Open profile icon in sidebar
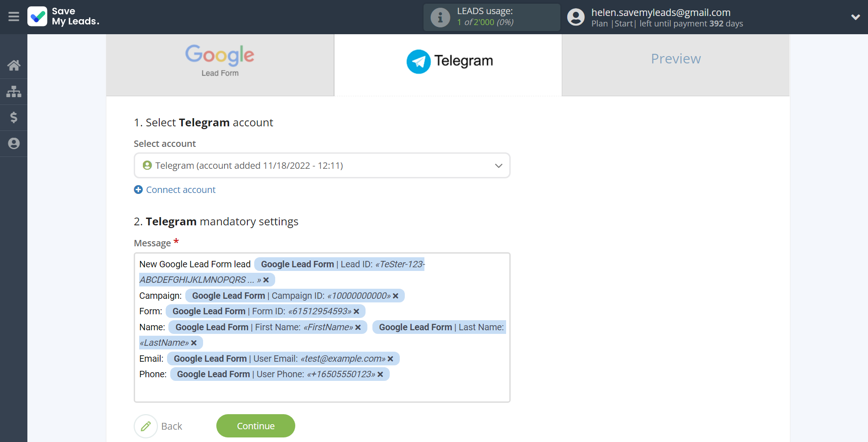Screen dimensions: 868x442 point(14,143)
